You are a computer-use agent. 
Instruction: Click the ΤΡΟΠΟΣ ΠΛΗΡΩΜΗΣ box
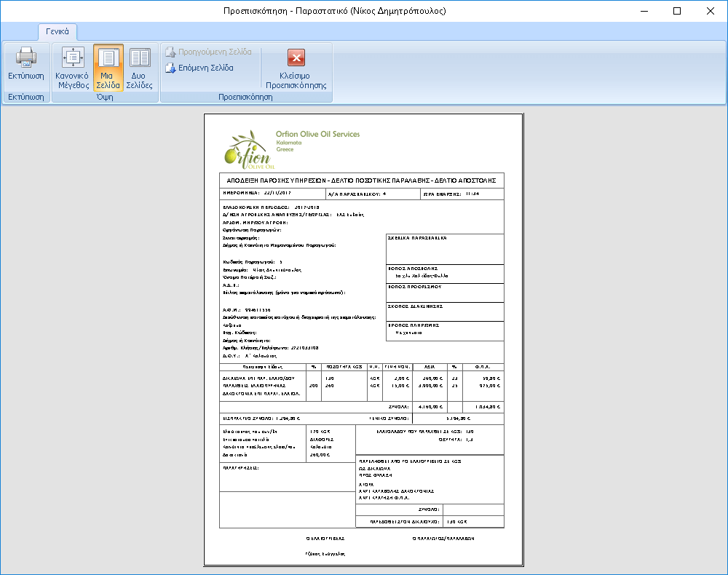(x=444, y=330)
